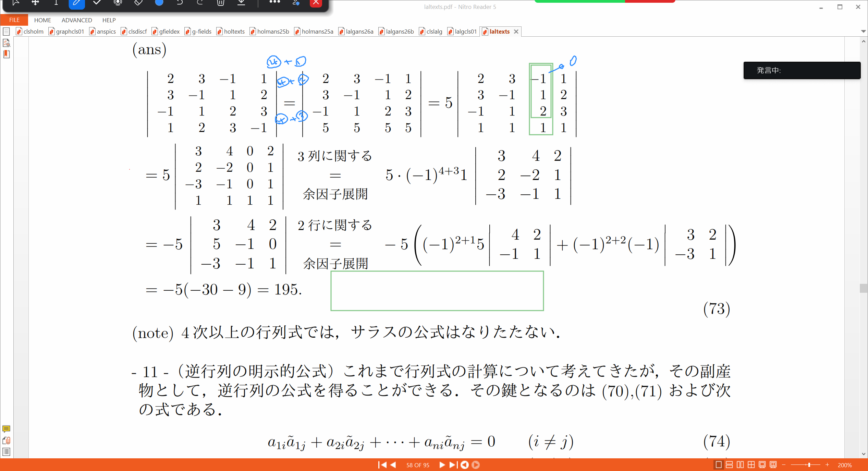This screenshot has height=471, width=868.
Task: Go to the next page
Action: pos(442,465)
